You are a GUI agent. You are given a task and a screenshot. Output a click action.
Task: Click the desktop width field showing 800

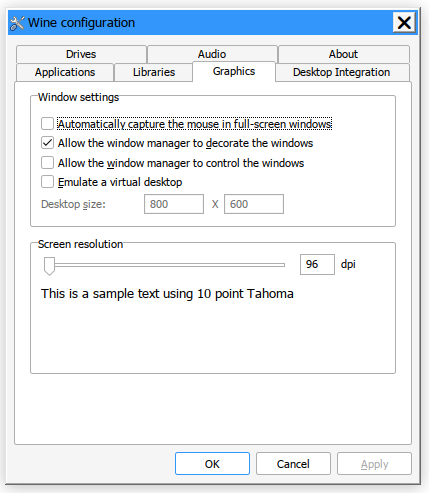(174, 204)
